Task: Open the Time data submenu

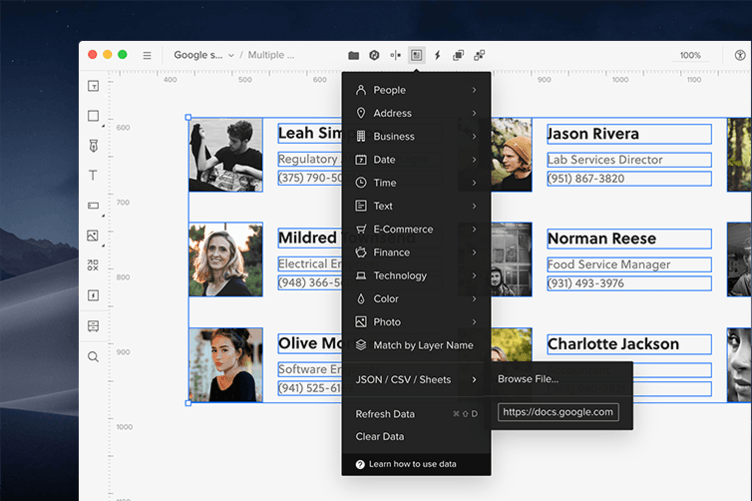Action: 416,183
